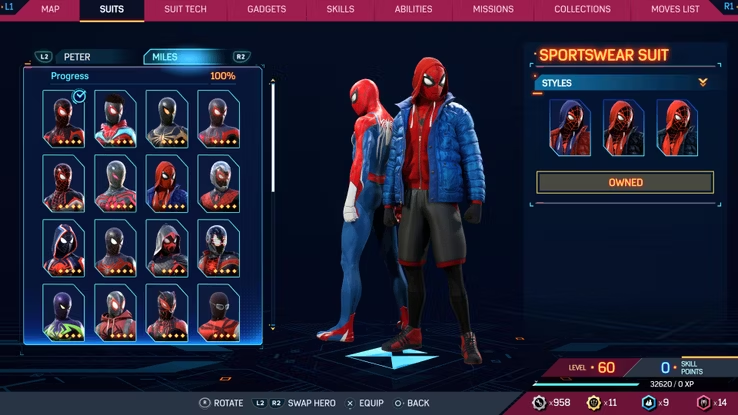738x415 pixels.
Task: Select the blue hooded Sportswear style variant
Action: 569,127
